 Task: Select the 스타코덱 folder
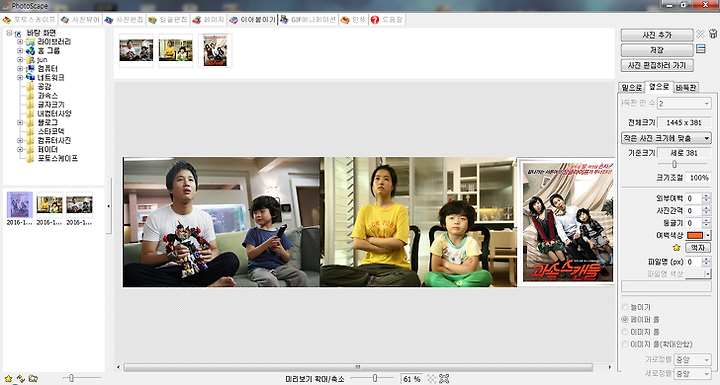point(51,131)
